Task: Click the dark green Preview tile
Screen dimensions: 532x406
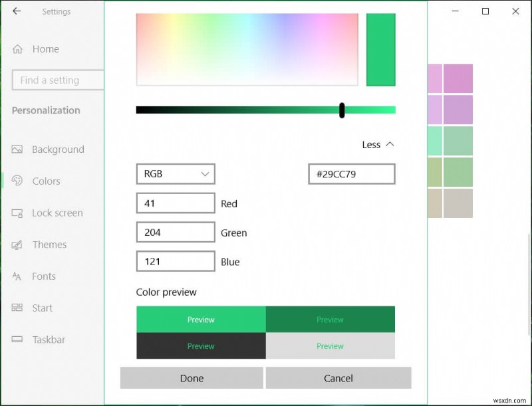Action: (x=331, y=319)
